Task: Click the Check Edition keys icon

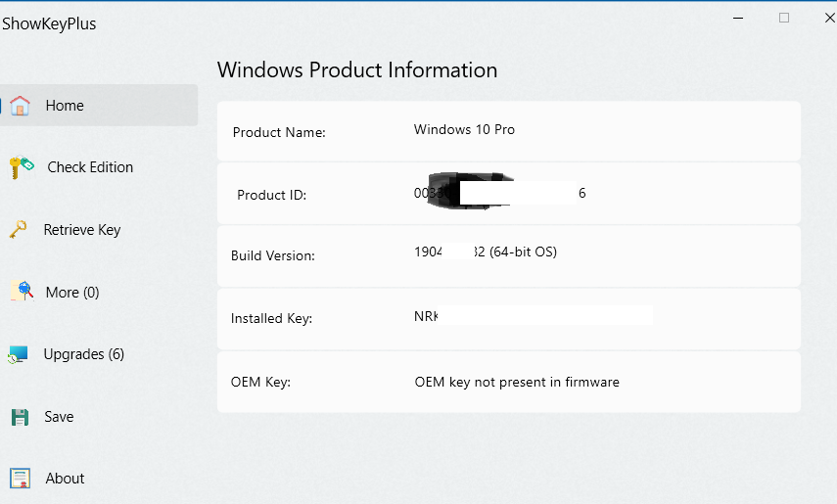Action: (x=22, y=167)
